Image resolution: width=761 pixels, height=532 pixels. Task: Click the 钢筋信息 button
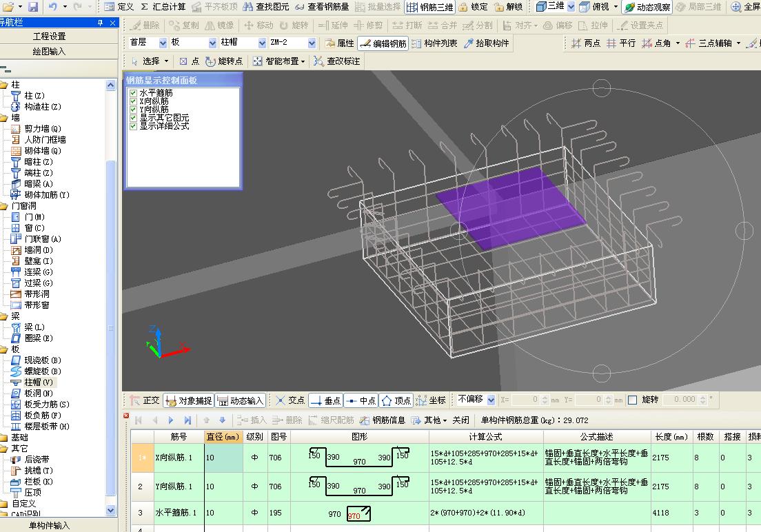383,420
